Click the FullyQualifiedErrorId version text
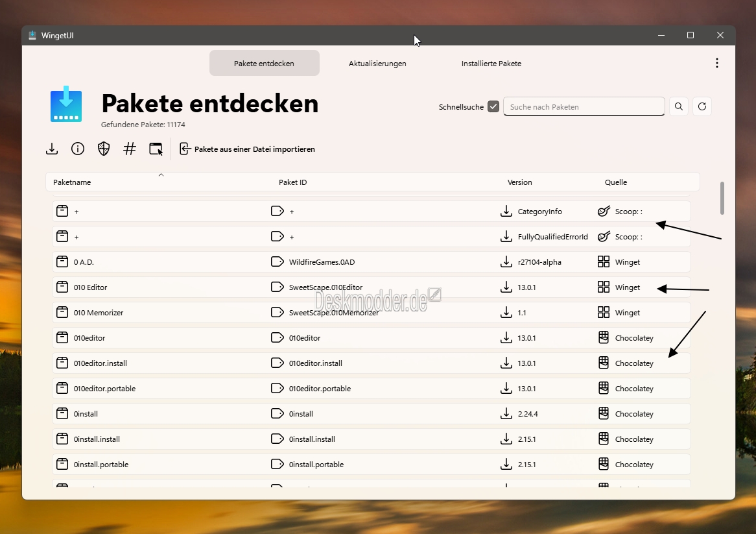The width and height of the screenshot is (756, 534). [x=552, y=237]
